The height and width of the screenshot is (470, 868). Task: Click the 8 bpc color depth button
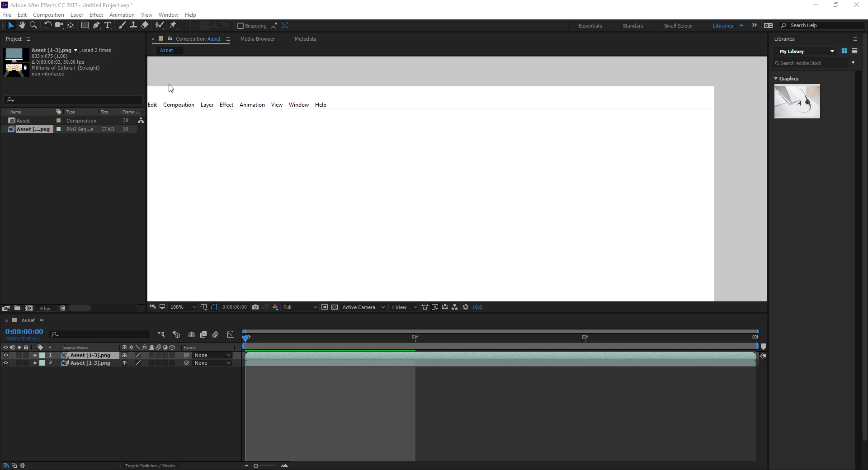pos(46,308)
